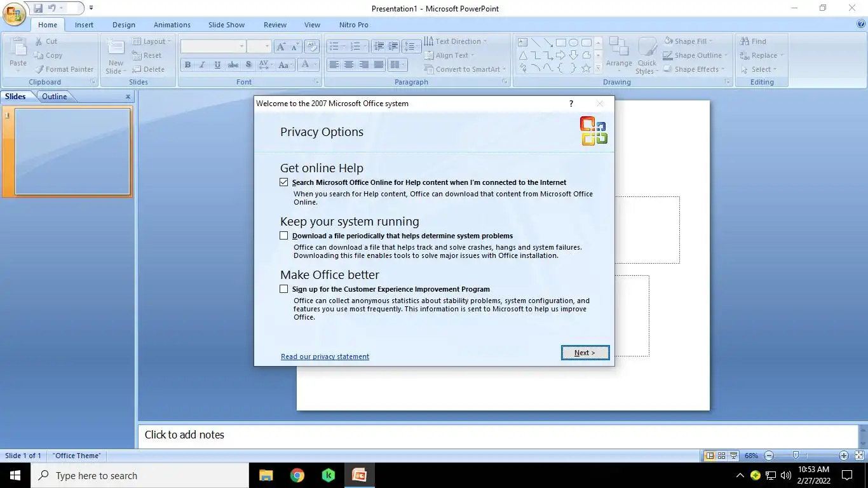Switch to the Outline pane tab
The image size is (868, 488).
tap(55, 97)
